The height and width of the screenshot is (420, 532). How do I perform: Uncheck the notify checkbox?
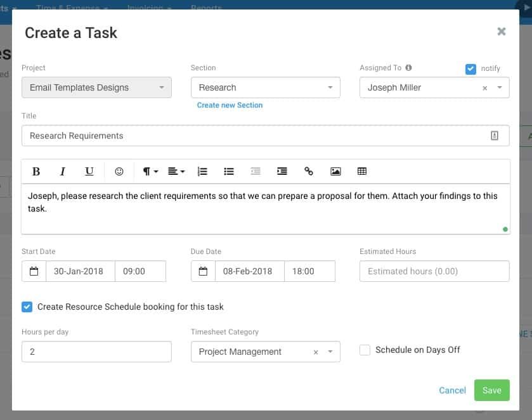tap(470, 69)
